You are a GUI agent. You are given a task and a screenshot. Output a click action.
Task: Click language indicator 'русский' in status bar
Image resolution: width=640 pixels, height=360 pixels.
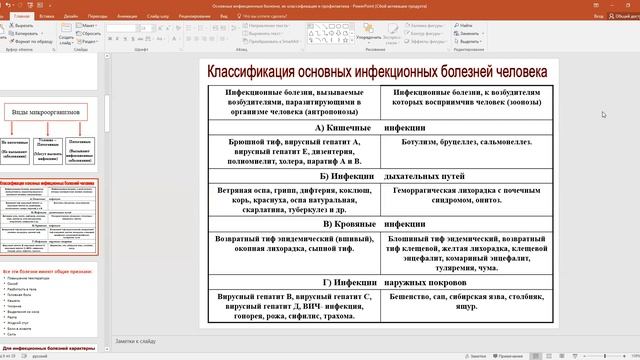40,356
